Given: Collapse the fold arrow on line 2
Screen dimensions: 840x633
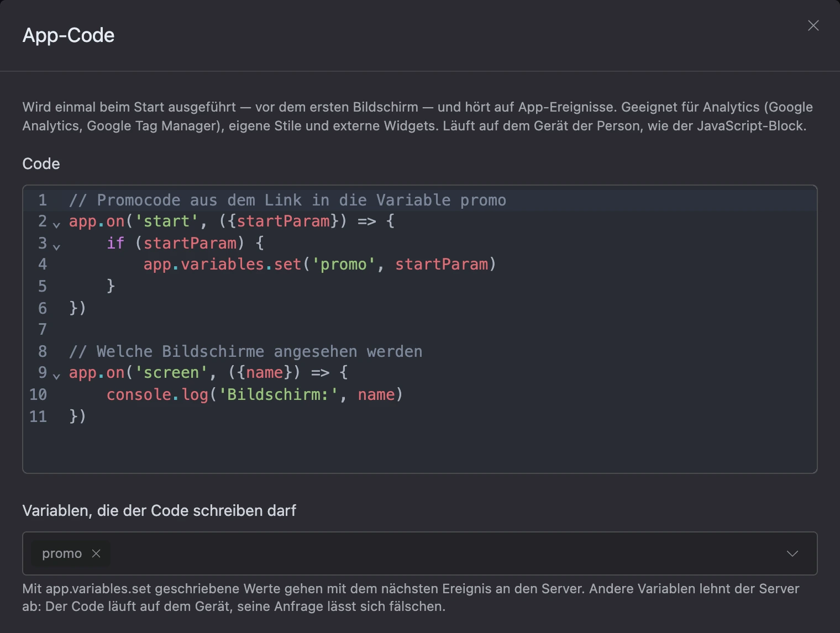Looking at the screenshot, I should pyautogui.click(x=56, y=224).
